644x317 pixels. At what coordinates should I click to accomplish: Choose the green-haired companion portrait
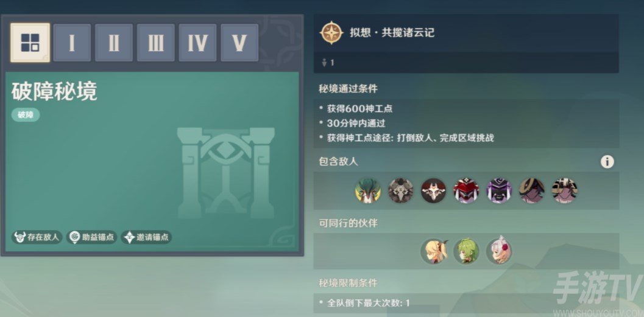coord(466,251)
